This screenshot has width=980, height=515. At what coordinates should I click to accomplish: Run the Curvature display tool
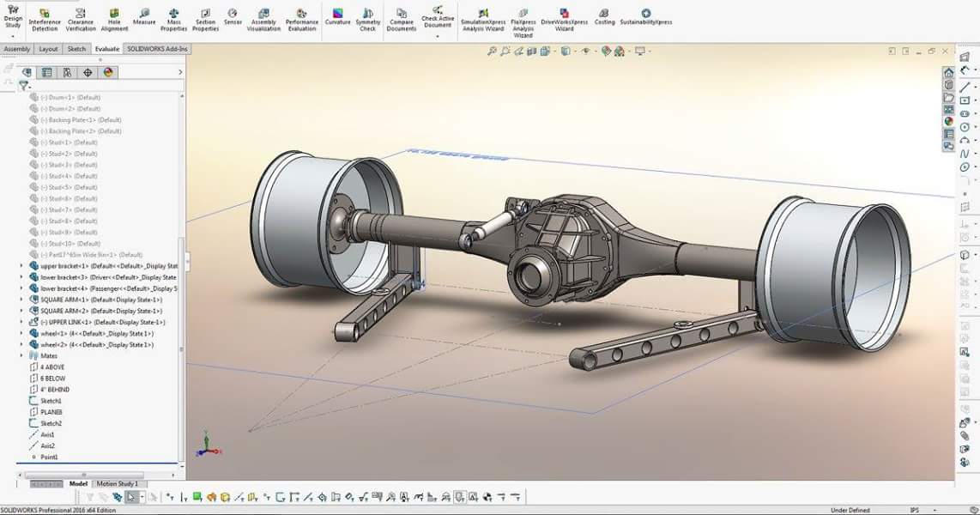point(337,17)
